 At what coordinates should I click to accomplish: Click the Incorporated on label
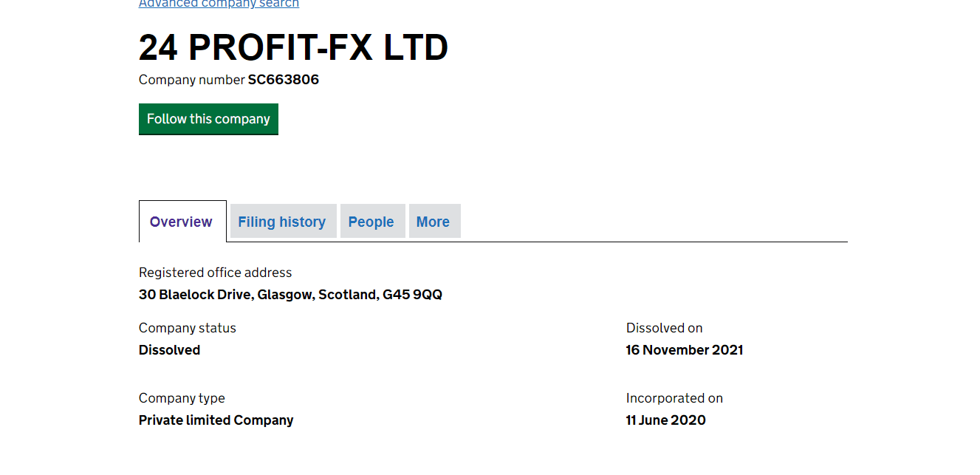tap(674, 398)
